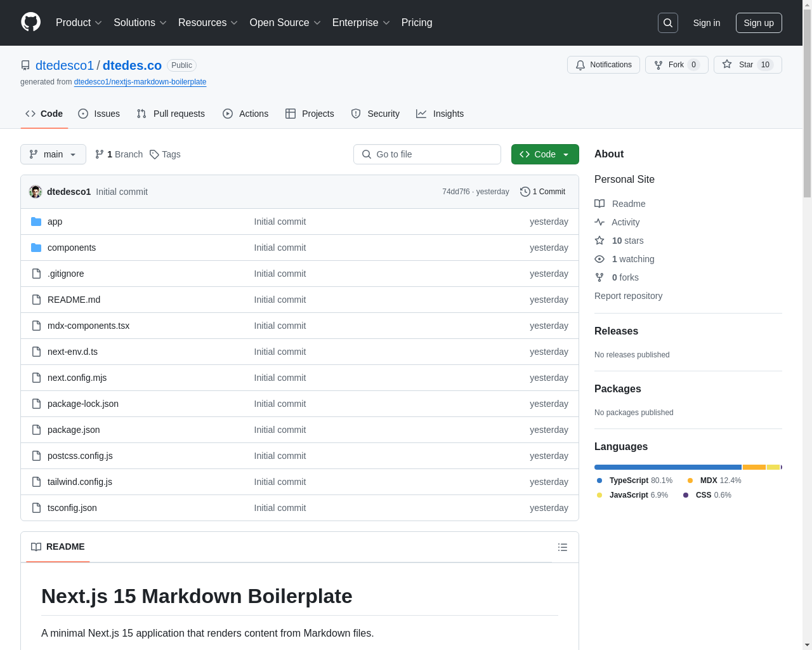The image size is (812, 650).
Task: Fork the repository with Fork button
Action: [x=677, y=65]
